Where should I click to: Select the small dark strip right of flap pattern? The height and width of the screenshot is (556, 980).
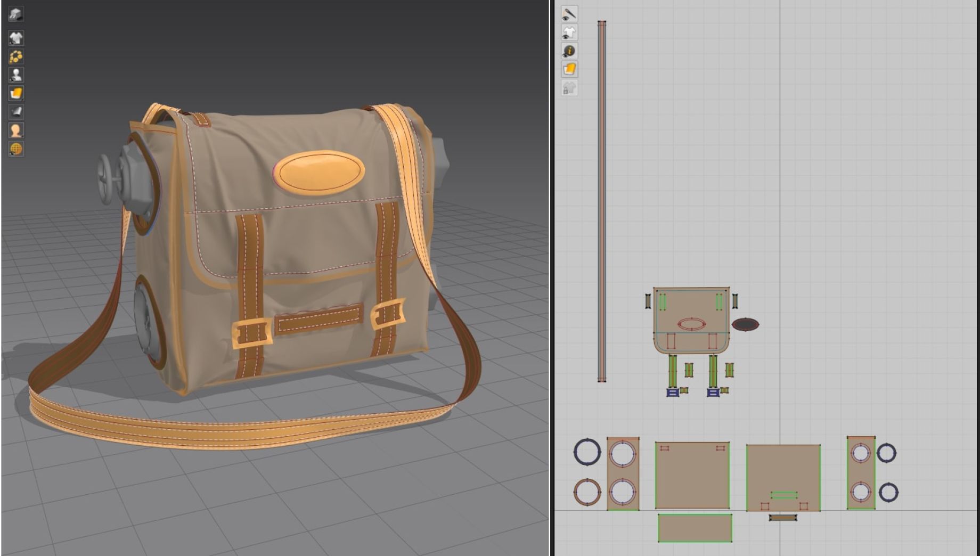(x=735, y=301)
